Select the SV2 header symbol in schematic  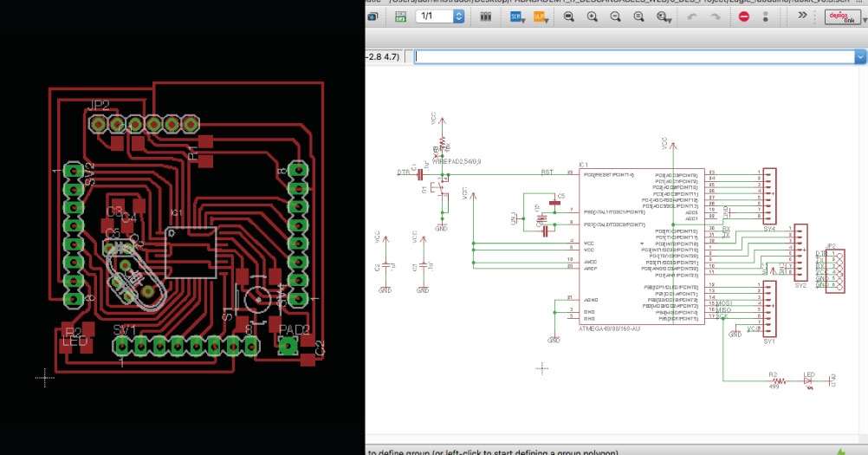click(x=800, y=252)
